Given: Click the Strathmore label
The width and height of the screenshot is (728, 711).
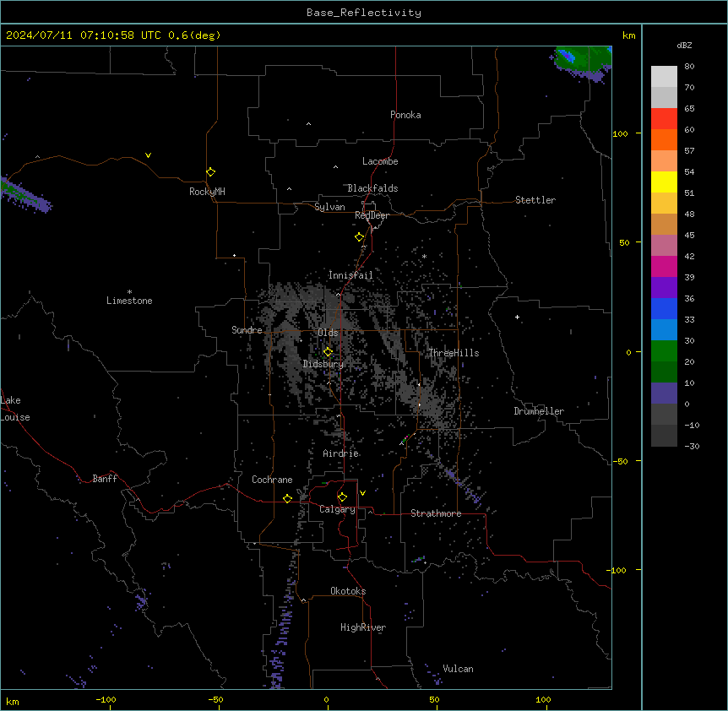Looking at the screenshot, I should (436, 513).
